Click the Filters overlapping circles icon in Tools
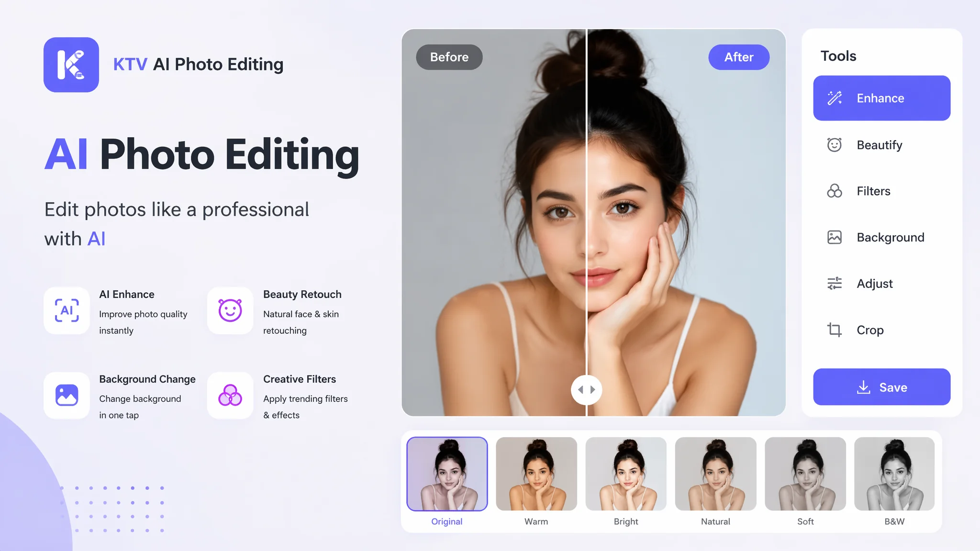The image size is (980, 551). pos(835,191)
